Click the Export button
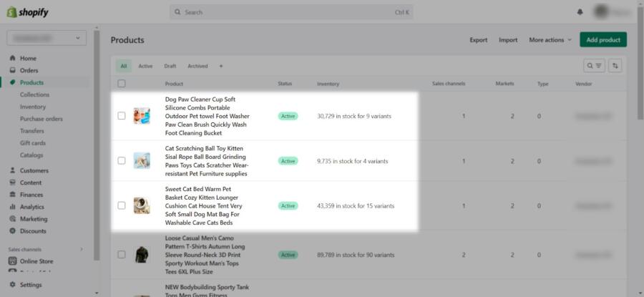 click(x=479, y=40)
